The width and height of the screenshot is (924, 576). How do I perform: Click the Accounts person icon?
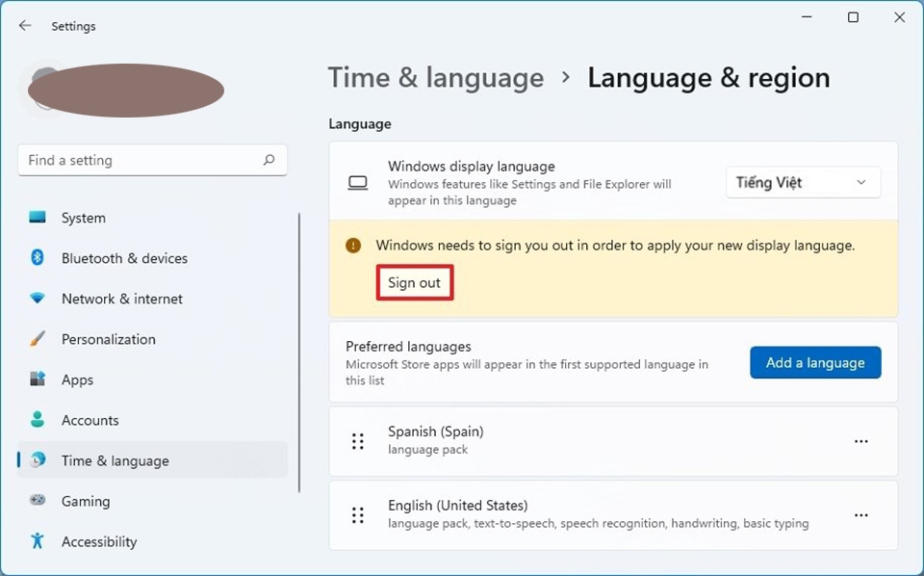point(38,419)
